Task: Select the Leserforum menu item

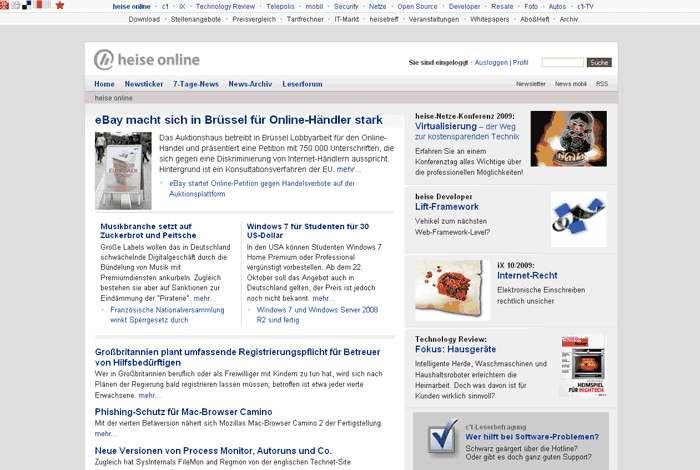Action: (302, 84)
